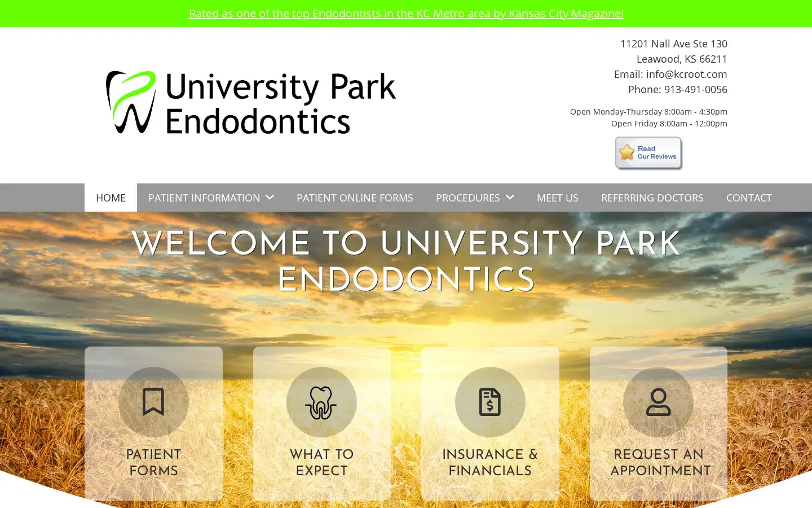Image resolution: width=812 pixels, height=508 pixels.
Task: Click the info@kcroot.com email address
Action: [686, 74]
